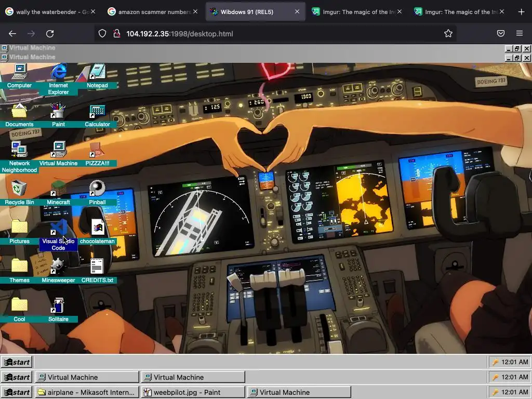
Task: Open the Notepad shortcut
Action: [x=97, y=76]
